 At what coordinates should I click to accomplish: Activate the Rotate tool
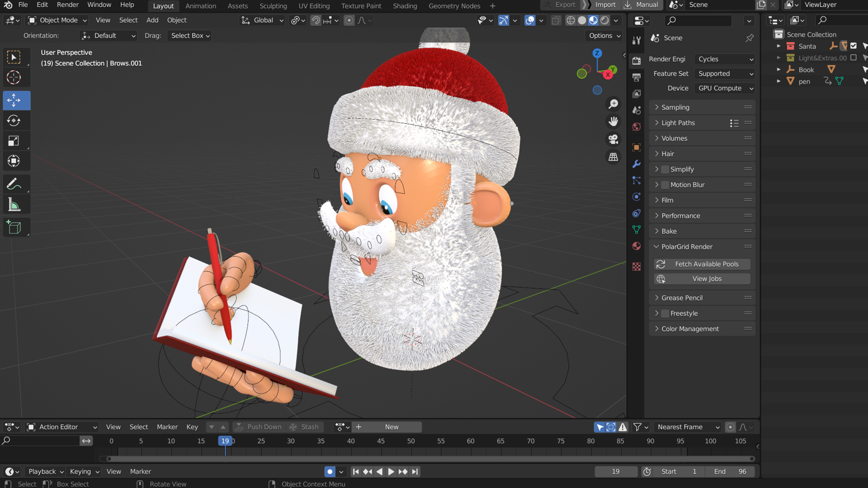[14, 121]
